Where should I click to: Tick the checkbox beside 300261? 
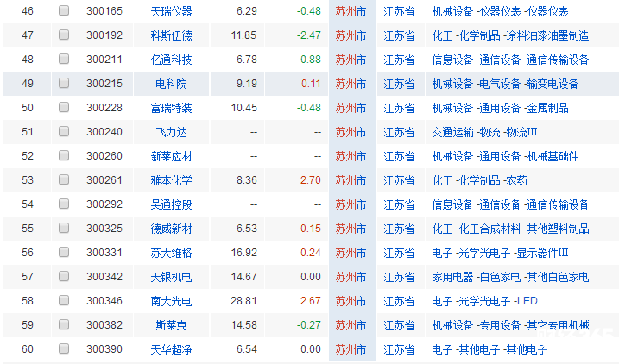pyautogui.click(x=64, y=179)
